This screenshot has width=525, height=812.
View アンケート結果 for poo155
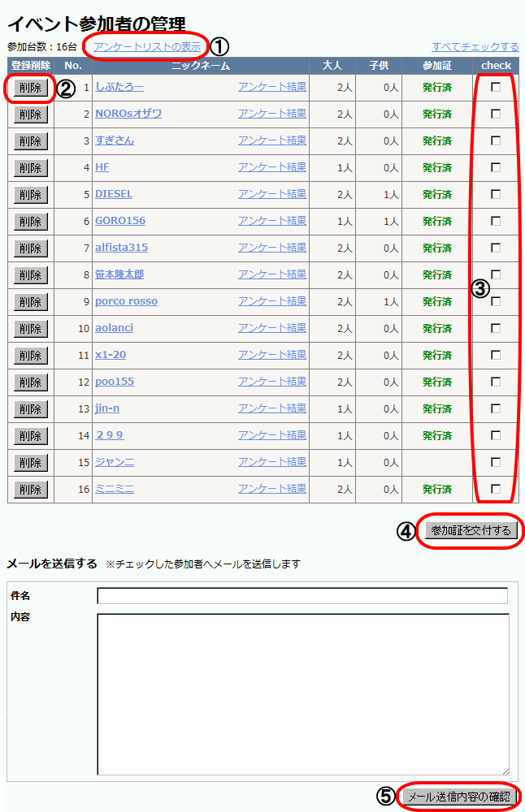(272, 382)
